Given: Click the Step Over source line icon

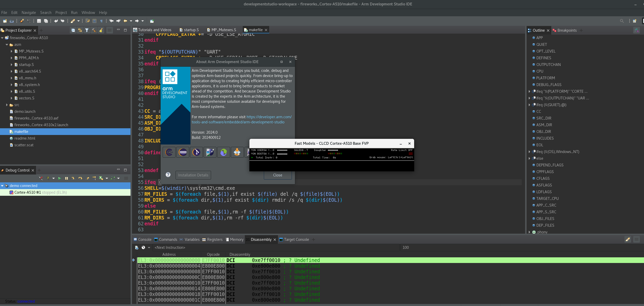Looking at the screenshot, I should (80, 178).
